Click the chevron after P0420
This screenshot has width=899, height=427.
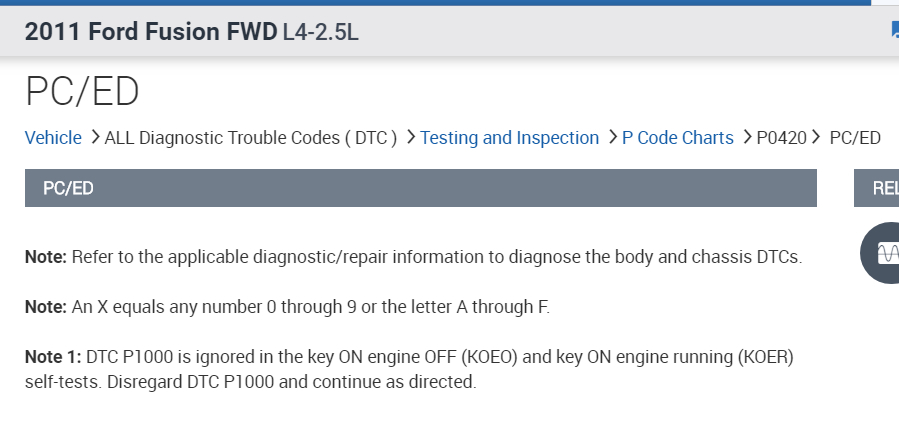click(817, 138)
